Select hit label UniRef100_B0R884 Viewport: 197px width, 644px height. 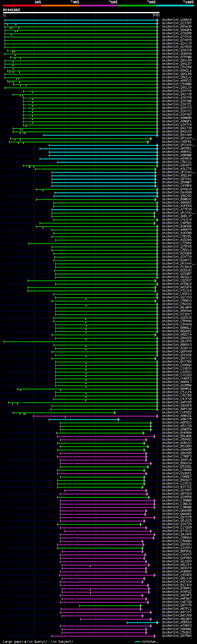click(177, 433)
